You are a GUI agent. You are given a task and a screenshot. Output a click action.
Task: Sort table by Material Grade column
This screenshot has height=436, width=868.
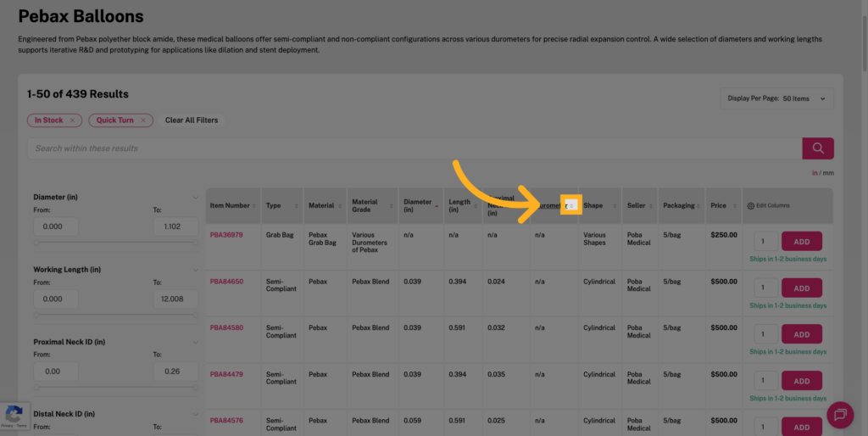[392, 205]
